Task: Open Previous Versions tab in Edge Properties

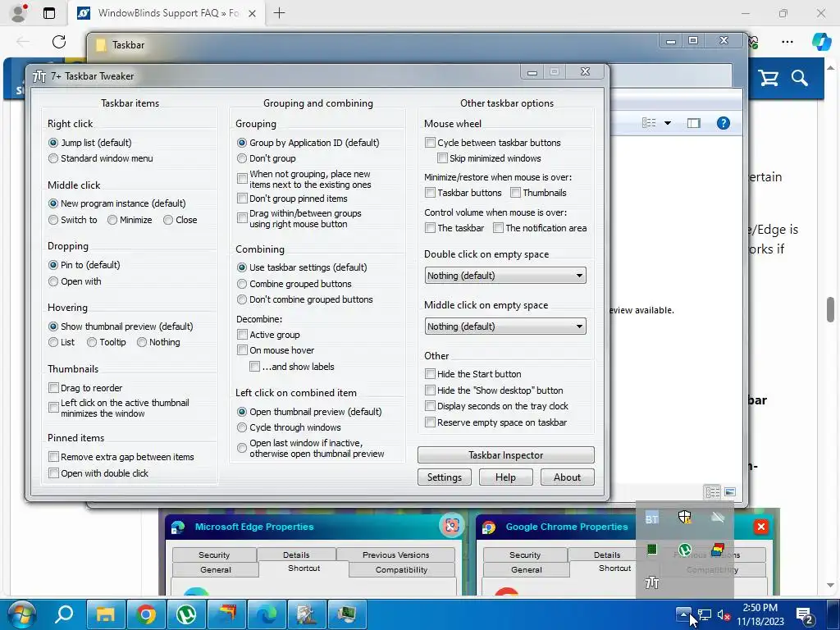Action: 396,555
